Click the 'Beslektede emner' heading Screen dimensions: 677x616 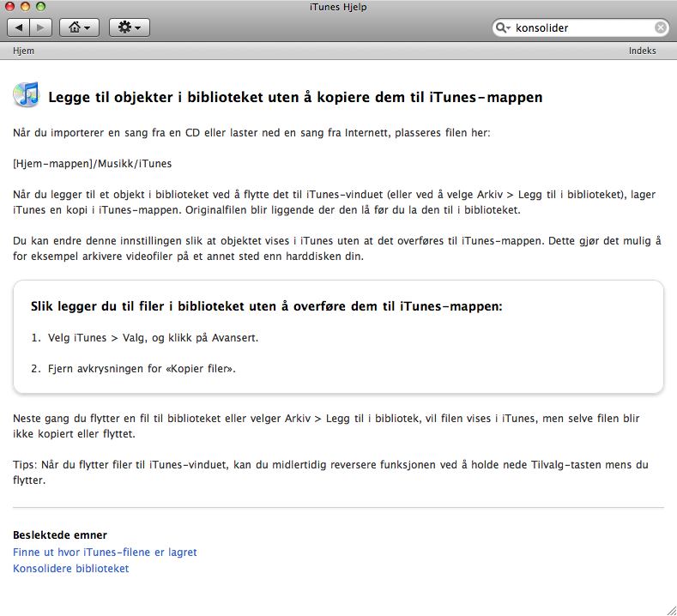pos(60,535)
